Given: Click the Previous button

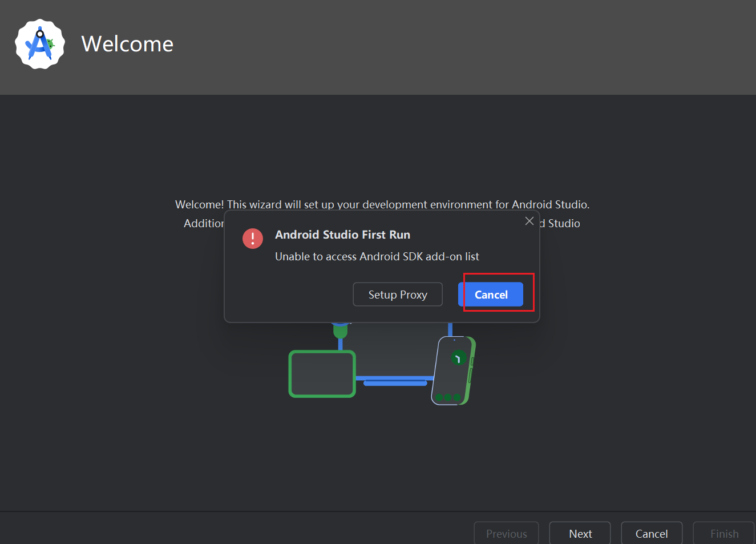Looking at the screenshot, I should click(506, 533).
